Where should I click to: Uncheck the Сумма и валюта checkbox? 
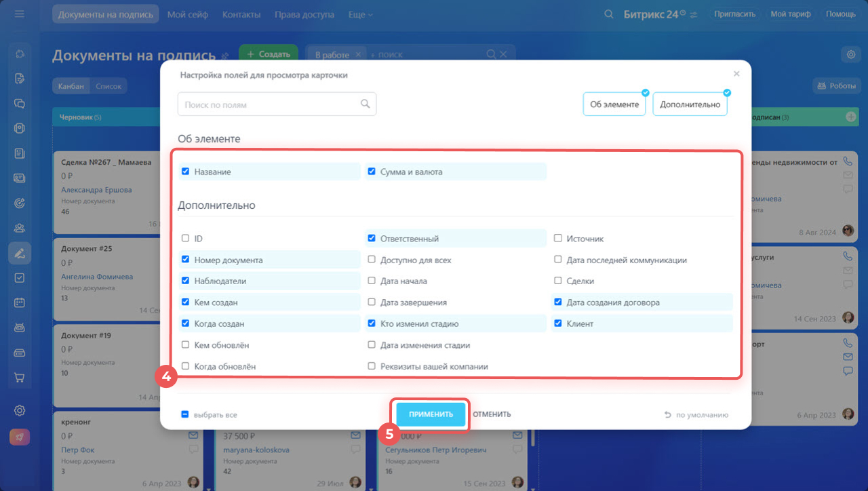click(372, 172)
